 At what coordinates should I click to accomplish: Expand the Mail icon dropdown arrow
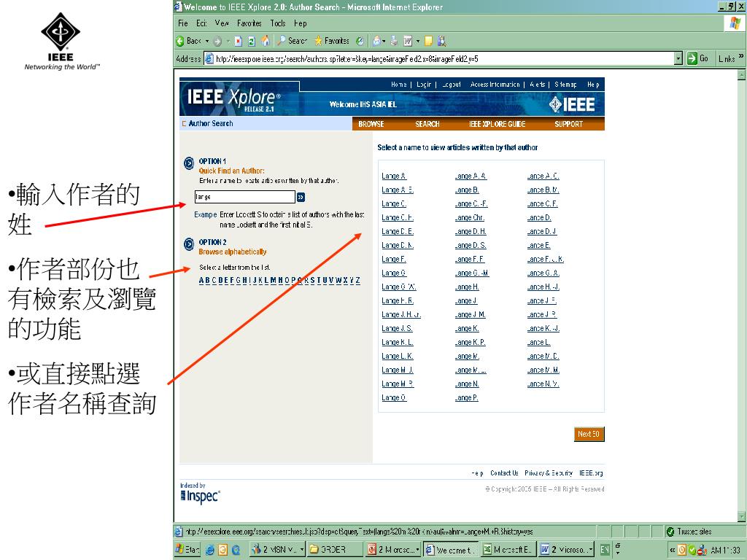(384, 42)
